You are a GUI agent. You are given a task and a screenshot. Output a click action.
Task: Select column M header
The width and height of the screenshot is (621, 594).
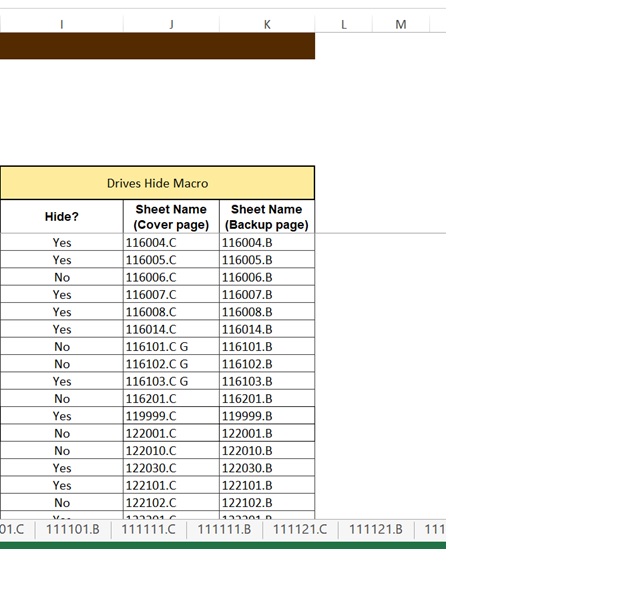pos(401,25)
